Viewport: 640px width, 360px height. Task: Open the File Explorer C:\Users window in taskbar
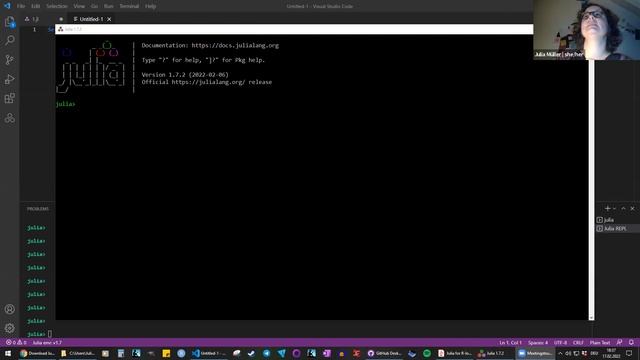[78, 353]
